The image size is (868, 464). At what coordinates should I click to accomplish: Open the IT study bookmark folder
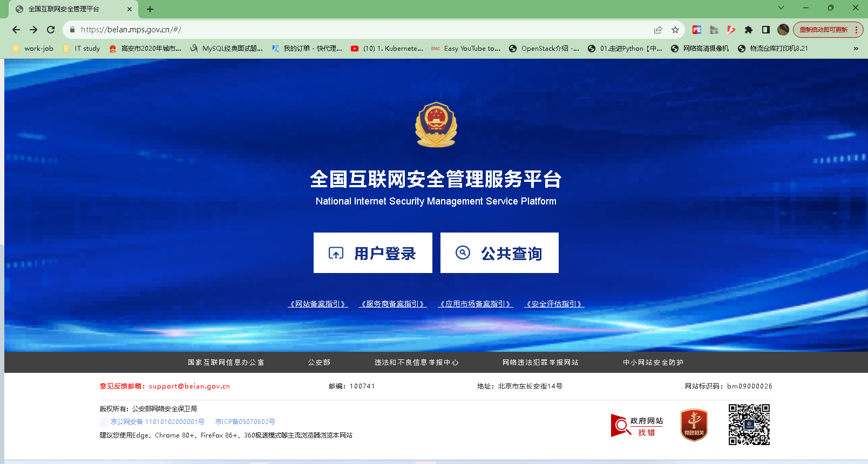click(x=82, y=49)
